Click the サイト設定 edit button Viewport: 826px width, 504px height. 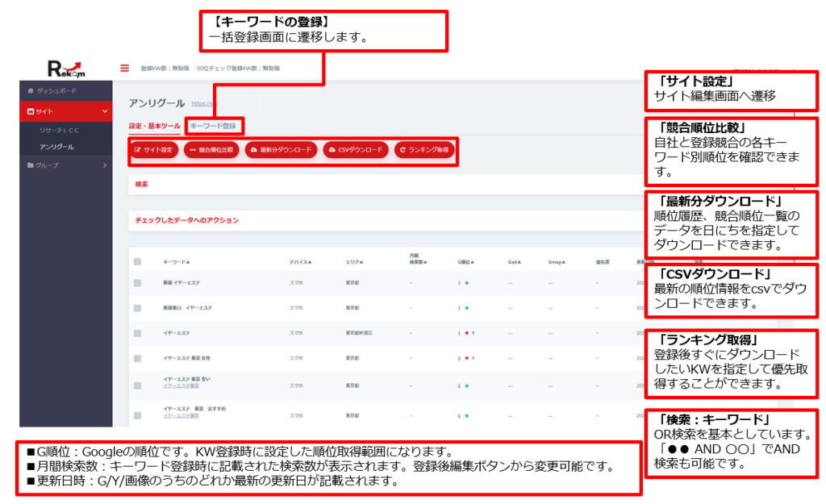pyautogui.click(x=153, y=150)
